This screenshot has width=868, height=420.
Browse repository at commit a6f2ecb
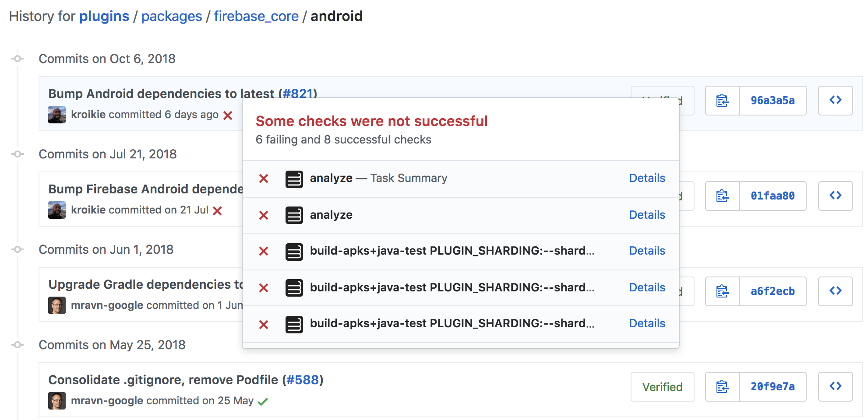pos(835,291)
